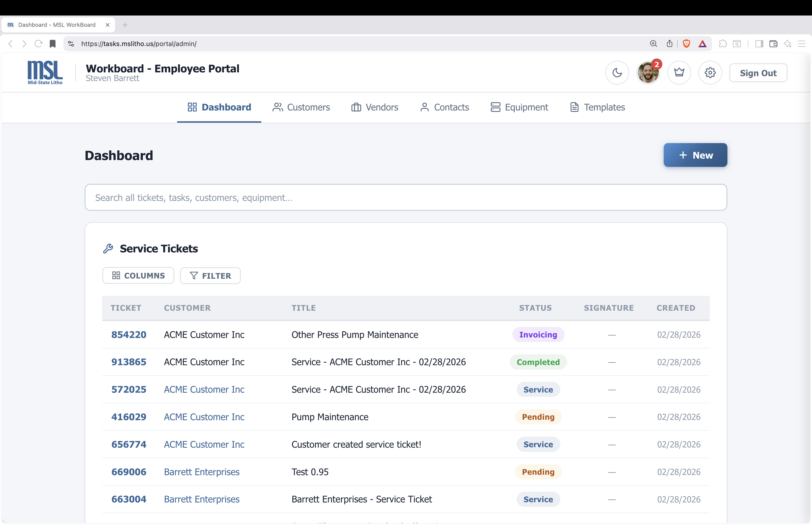Open settings via the gear icon
812x525 pixels.
pyautogui.click(x=710, y=73)
